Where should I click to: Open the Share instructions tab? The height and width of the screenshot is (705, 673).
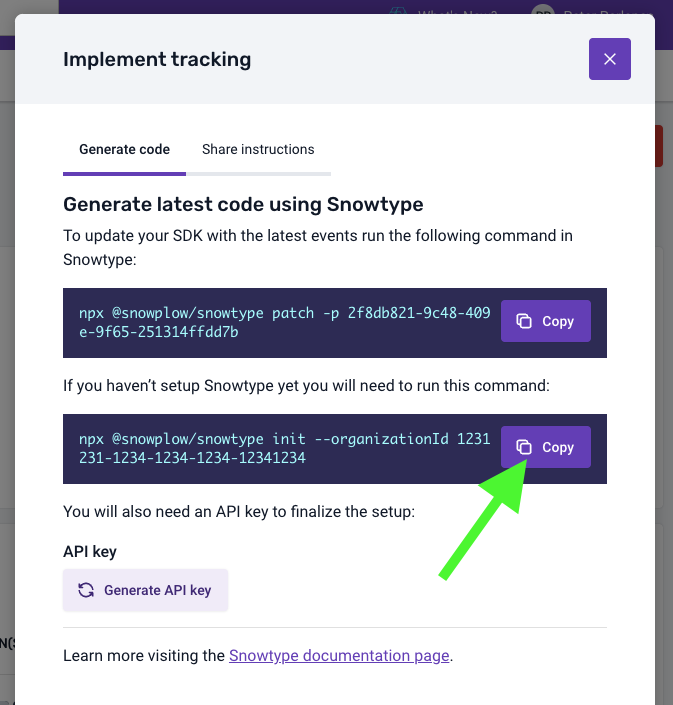click(258, 149)
